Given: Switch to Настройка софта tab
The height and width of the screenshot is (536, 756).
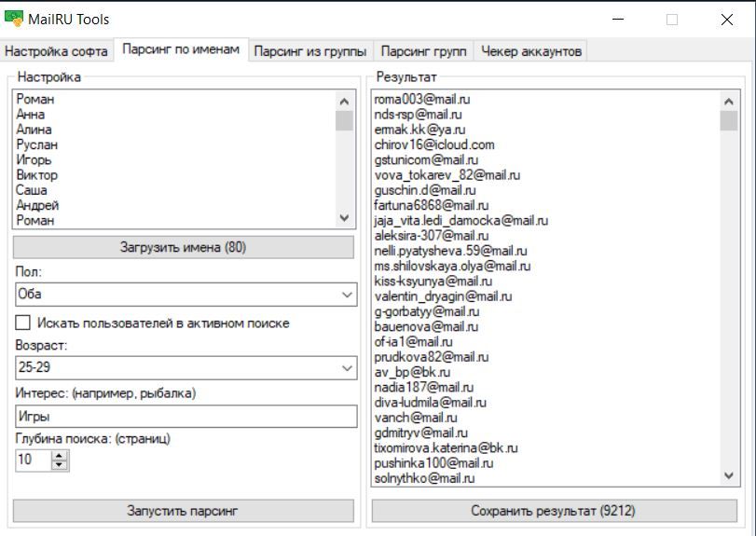Looking at the screenshot, I should (57, 51).
